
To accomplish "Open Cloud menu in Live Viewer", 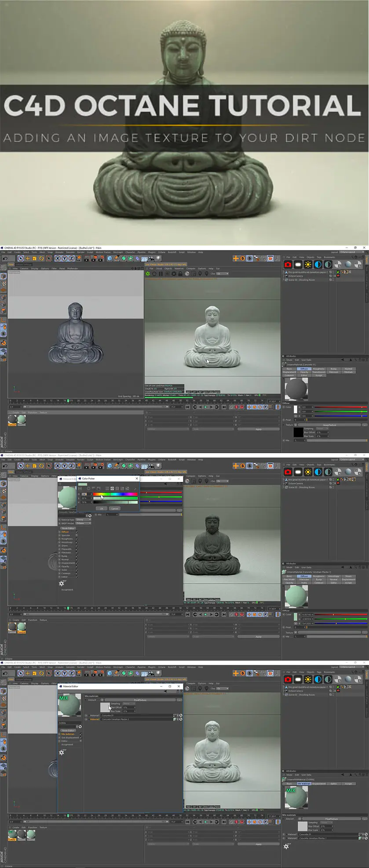I will pos(159,269).
